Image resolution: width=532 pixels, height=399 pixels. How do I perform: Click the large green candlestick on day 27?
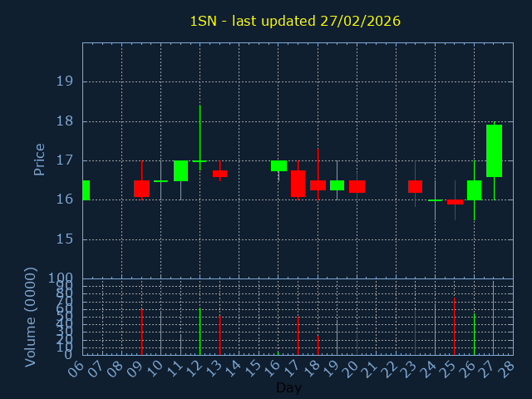[494, 150]
